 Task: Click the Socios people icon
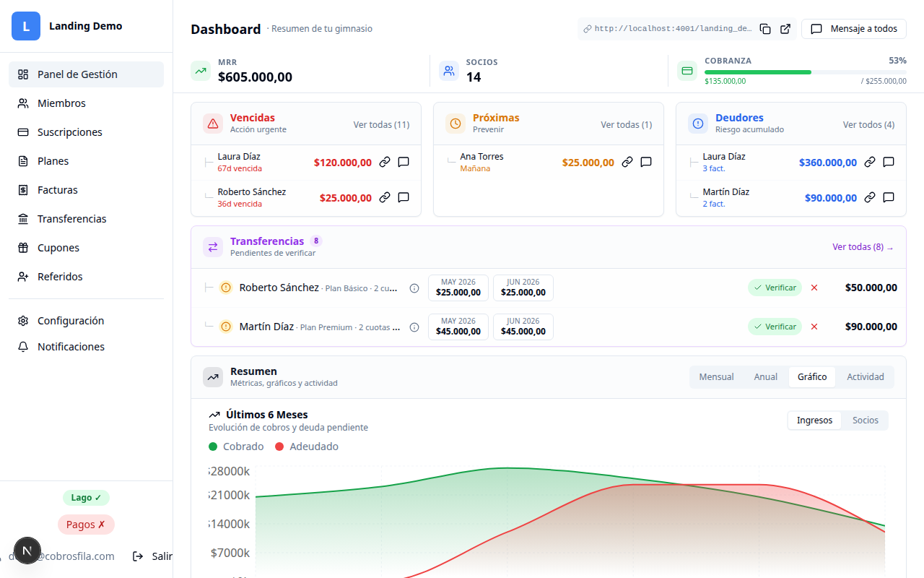(449, 71)
